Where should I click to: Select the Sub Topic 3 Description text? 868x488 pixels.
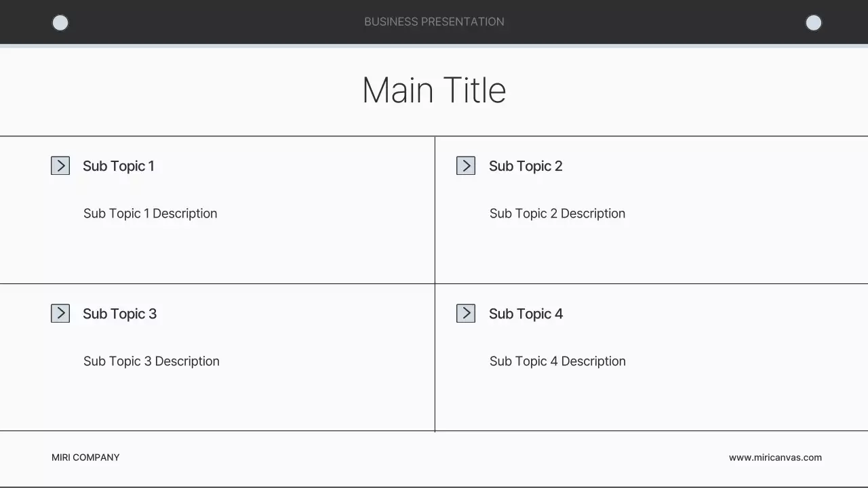[151, 361]
